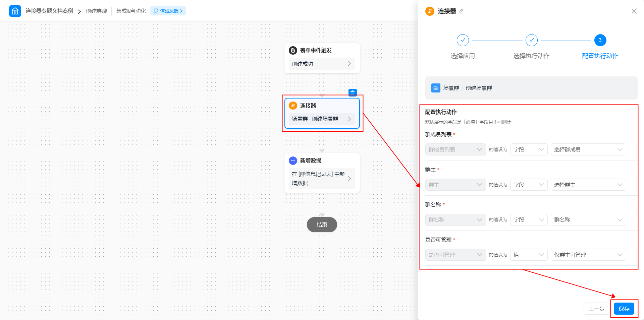
Task: Click the 表单事件触发 node title
Action: [316, 50]
